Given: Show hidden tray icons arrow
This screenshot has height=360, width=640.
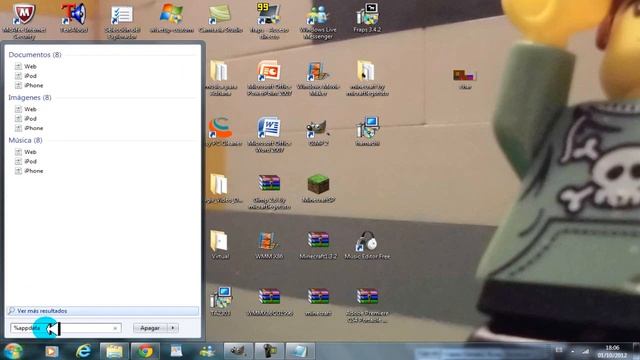Looking at the screenshot, I should coord(572,351).
